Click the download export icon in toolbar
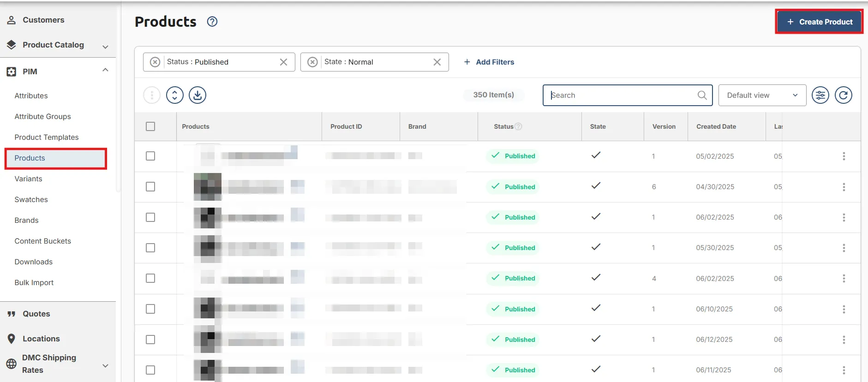Viewport: 868px width, 382px height. pos(198,95)
